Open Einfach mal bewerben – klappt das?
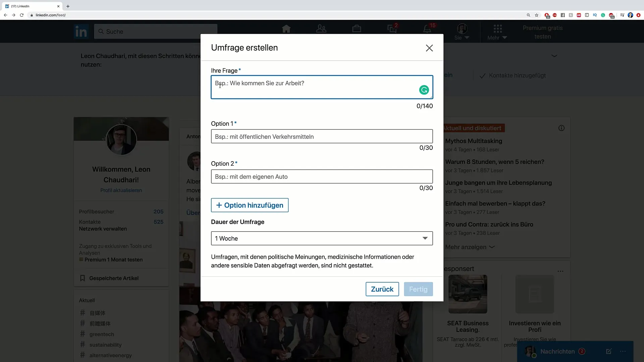The height and width of the screenshot is (362, 644). 495,203
